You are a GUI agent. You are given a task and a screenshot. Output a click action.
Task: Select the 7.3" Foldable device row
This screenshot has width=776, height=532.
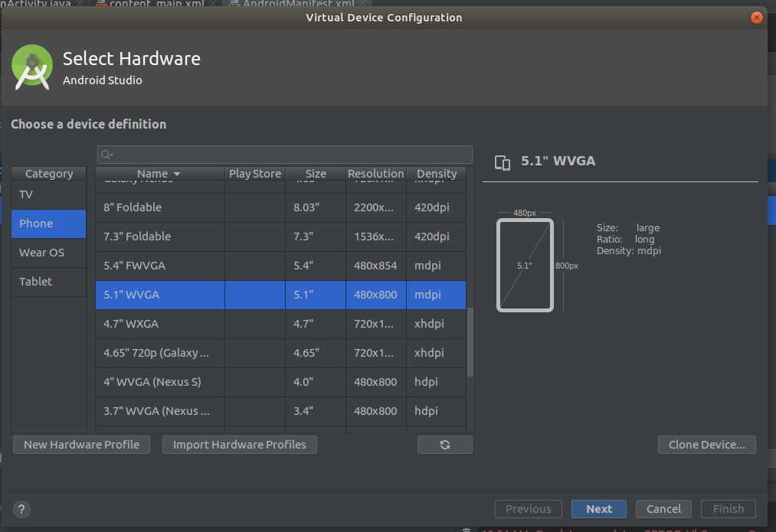click(280, 237)
